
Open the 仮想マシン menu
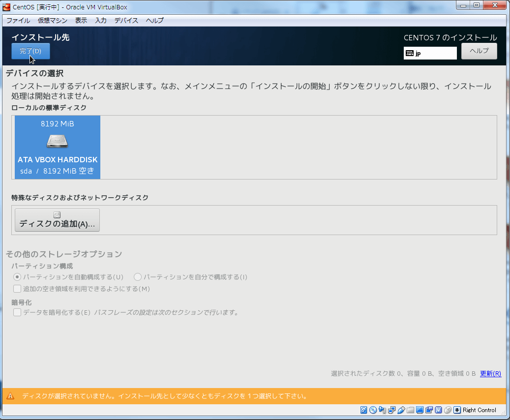tap(52, 20)
